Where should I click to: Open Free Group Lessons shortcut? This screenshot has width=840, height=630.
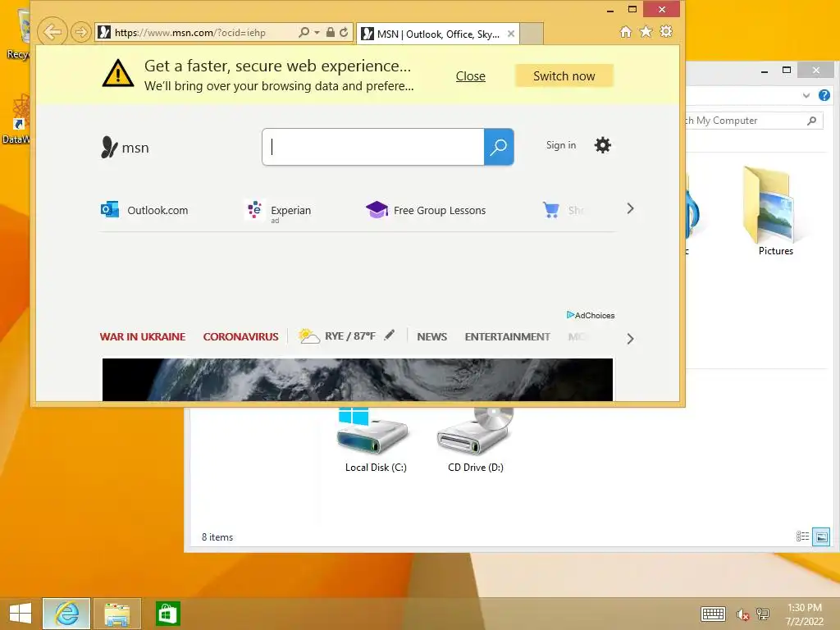point(426,210)
